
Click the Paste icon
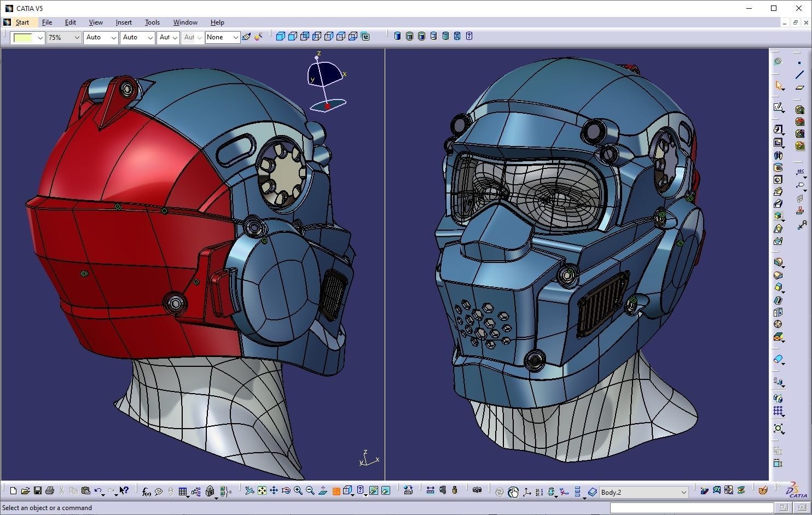click(x=85, y=491)
